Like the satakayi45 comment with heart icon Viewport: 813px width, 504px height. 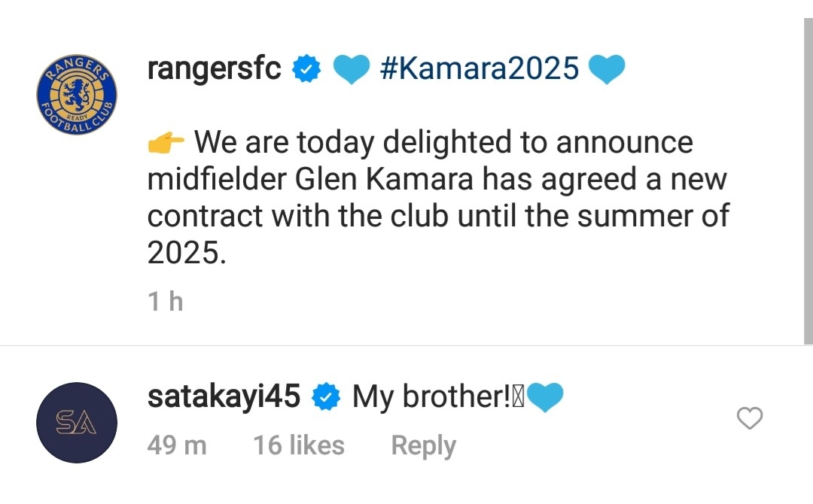tap(750, 418)
